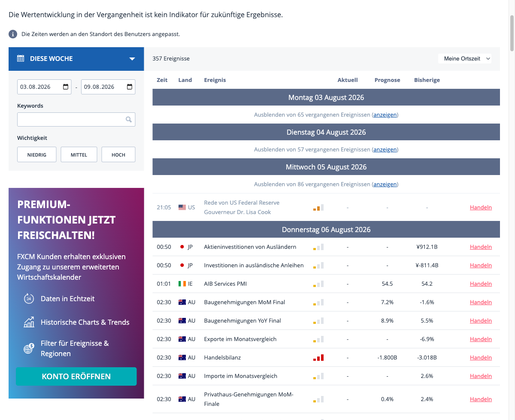This screenshot has height=420, width=515.
Task: Toggle the MITTEL importance filter
Action: pos(79,155)
